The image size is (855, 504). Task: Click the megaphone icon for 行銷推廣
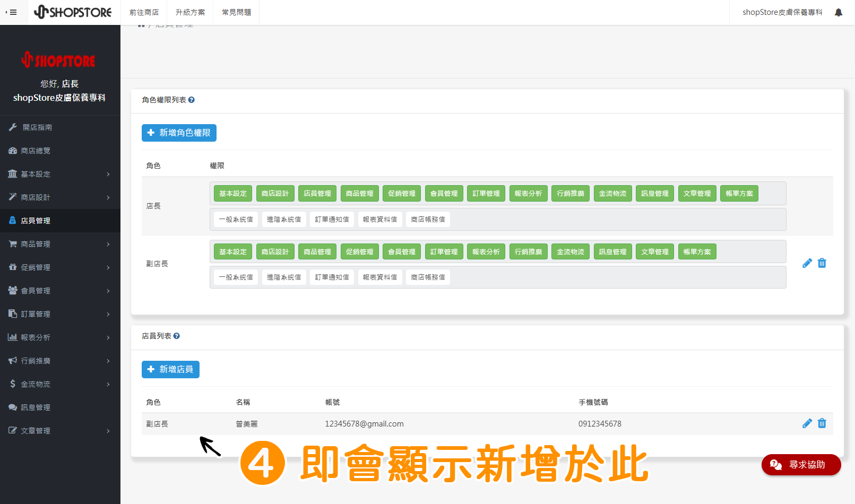pos(13,361)
